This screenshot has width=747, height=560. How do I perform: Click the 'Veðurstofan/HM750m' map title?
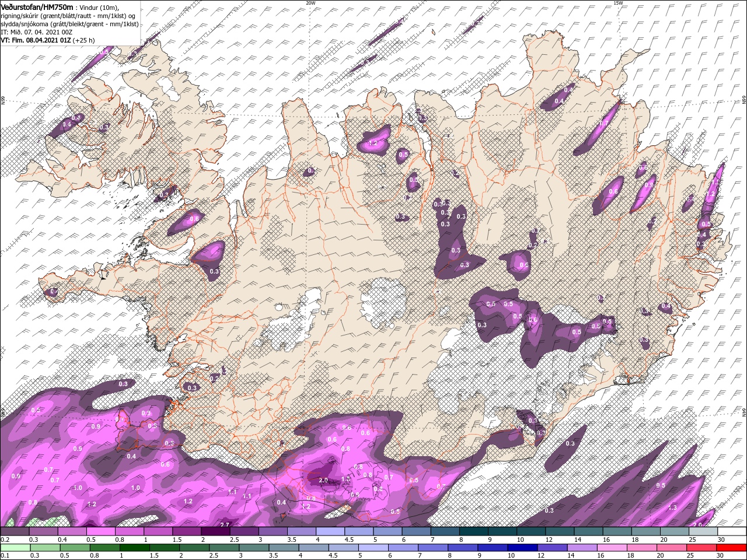(37, 6)
